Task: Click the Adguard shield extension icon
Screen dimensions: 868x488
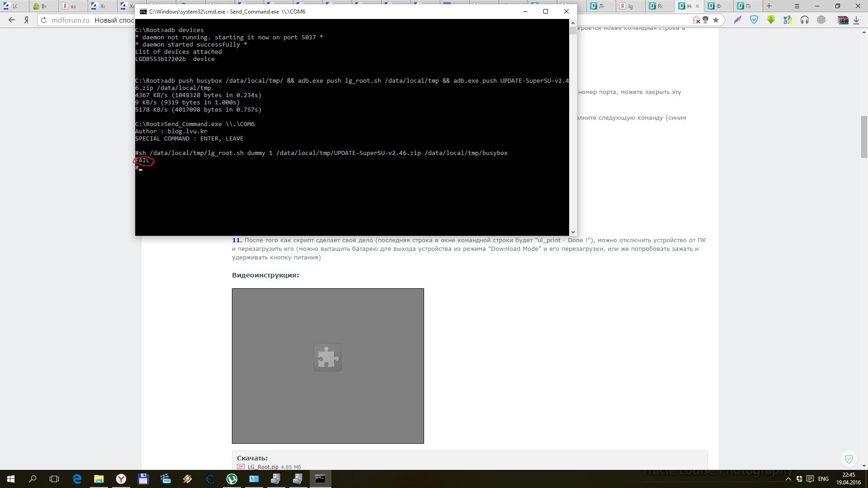Action: pos(754,20)
